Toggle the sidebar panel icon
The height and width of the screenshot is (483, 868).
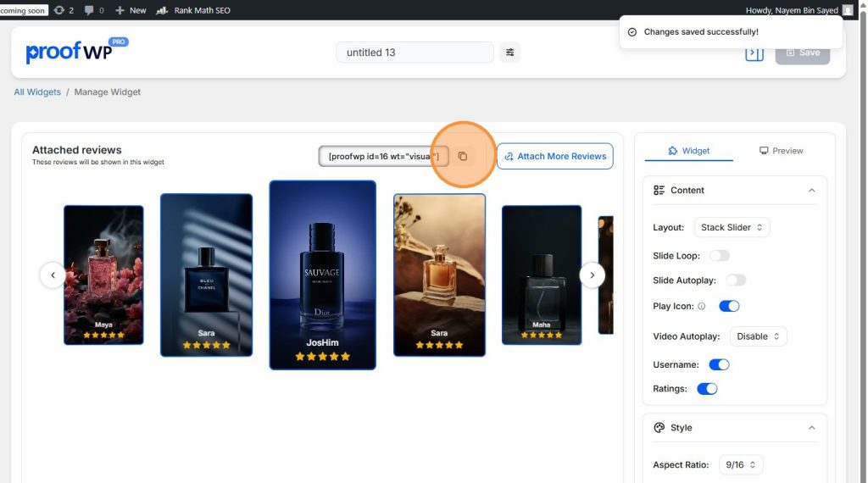click(754, 53)
